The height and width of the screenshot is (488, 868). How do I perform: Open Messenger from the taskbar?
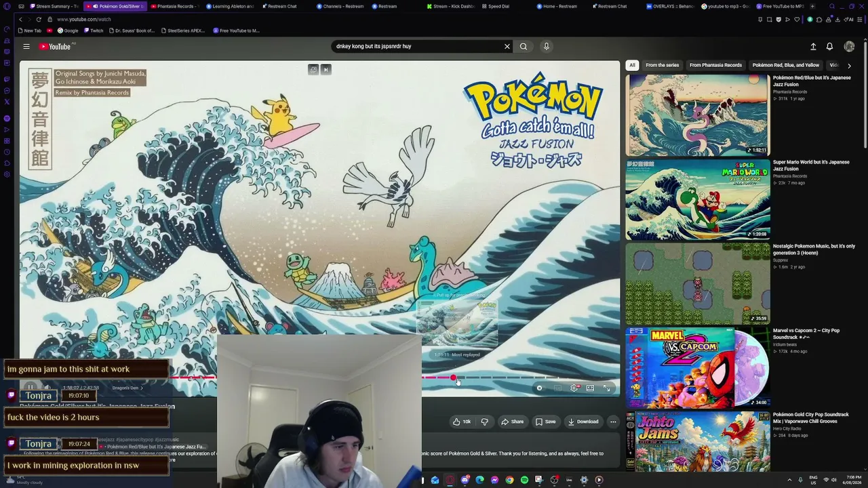tap(494, 480)
